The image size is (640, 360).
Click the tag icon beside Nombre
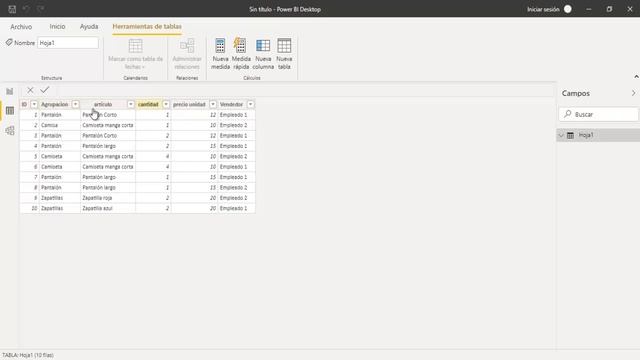[x=9, y=42]
